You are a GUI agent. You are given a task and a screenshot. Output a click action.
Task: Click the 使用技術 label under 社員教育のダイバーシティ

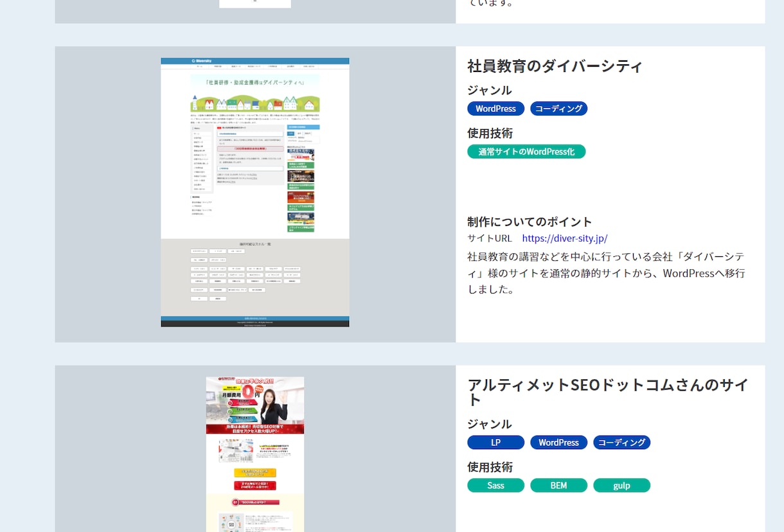pos(490,133)
